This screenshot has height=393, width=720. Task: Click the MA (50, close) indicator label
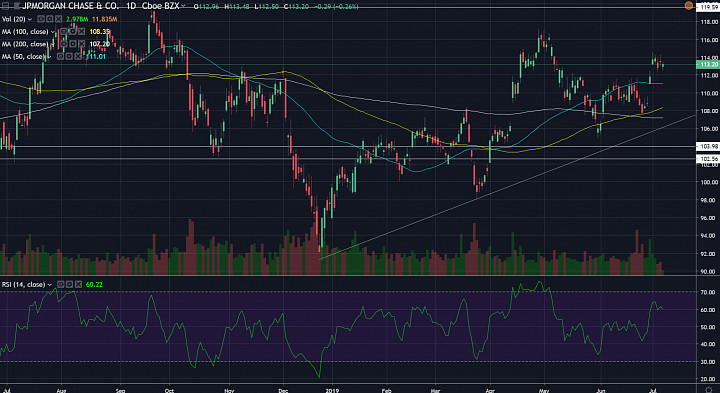[x=23, y=57]
